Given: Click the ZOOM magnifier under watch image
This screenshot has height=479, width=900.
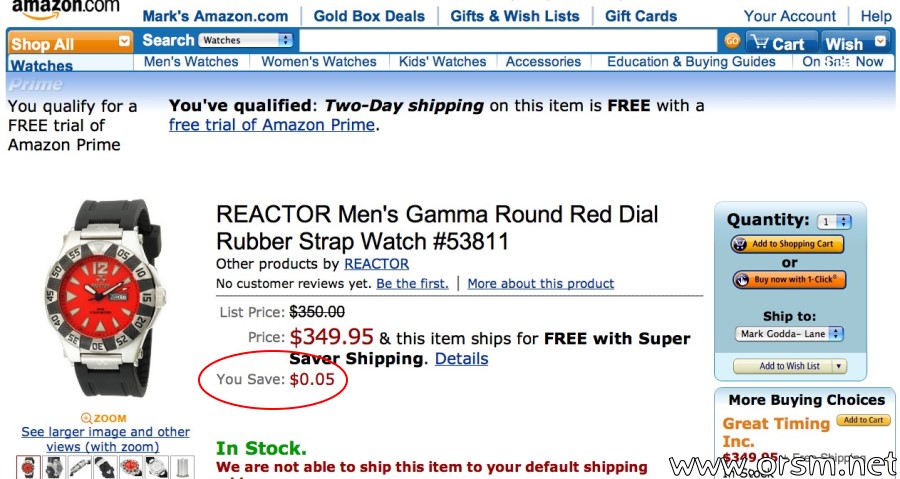Looking at the screenshot, I should pyautogui.click(x=104, y=418).
